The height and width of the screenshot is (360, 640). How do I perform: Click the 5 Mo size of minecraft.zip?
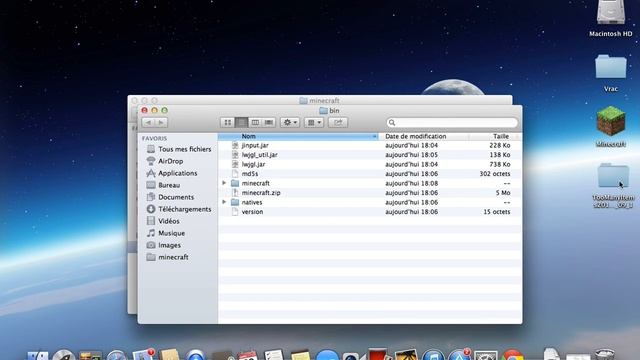(503, 193)
